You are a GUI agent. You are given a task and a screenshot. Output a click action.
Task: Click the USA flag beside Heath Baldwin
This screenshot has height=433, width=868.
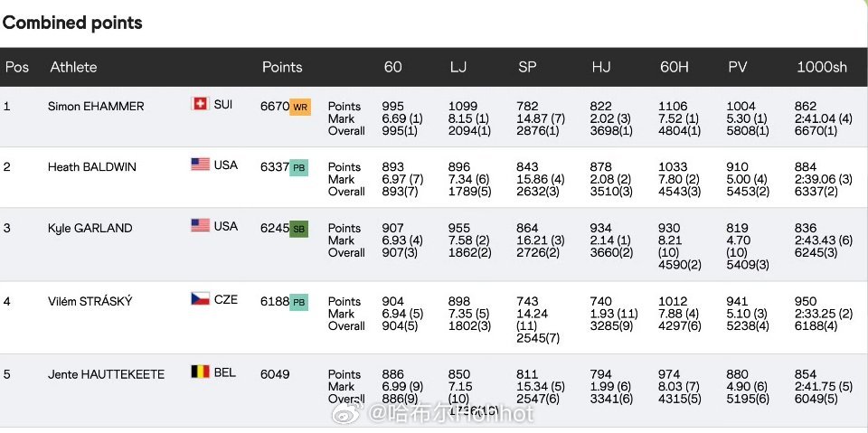tap(200, 165)
